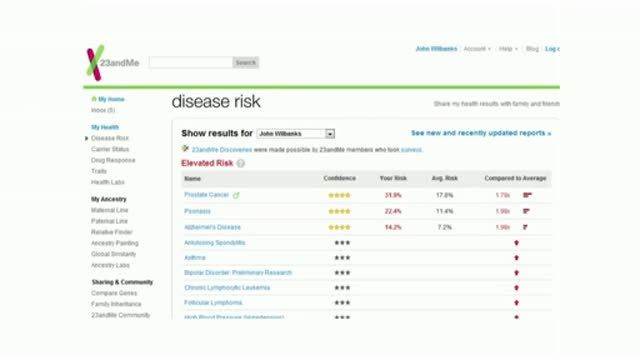Open Bipolar Disorder: Preliminary Research report
The height and width of the screenshot is (360, 640).
pyautogui.click(x=238, y=273)
